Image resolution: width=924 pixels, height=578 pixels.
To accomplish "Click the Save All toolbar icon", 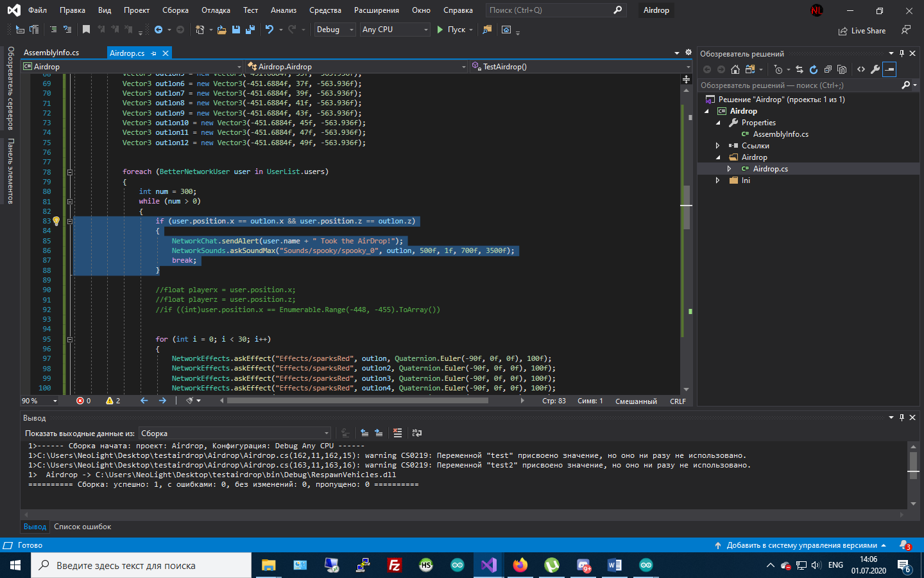I will tap(250, 30).
